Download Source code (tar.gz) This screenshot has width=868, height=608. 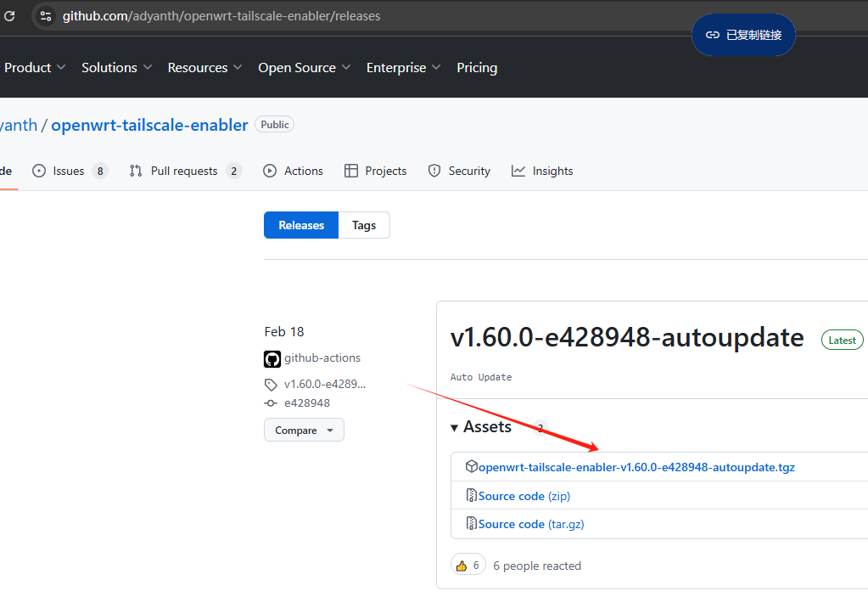pos(531,524)
